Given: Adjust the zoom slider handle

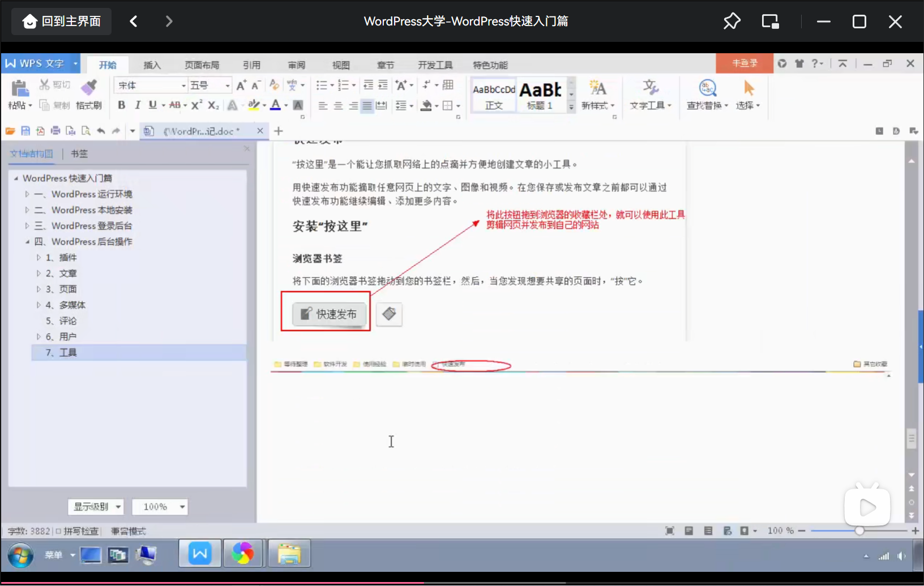Looking at the screenshot, I should (x=859, y=531).
